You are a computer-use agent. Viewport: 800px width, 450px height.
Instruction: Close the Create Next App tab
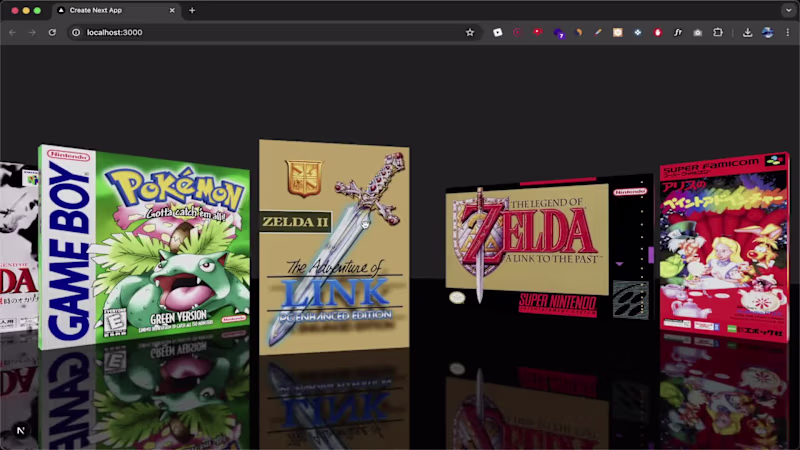pos(172,10)
